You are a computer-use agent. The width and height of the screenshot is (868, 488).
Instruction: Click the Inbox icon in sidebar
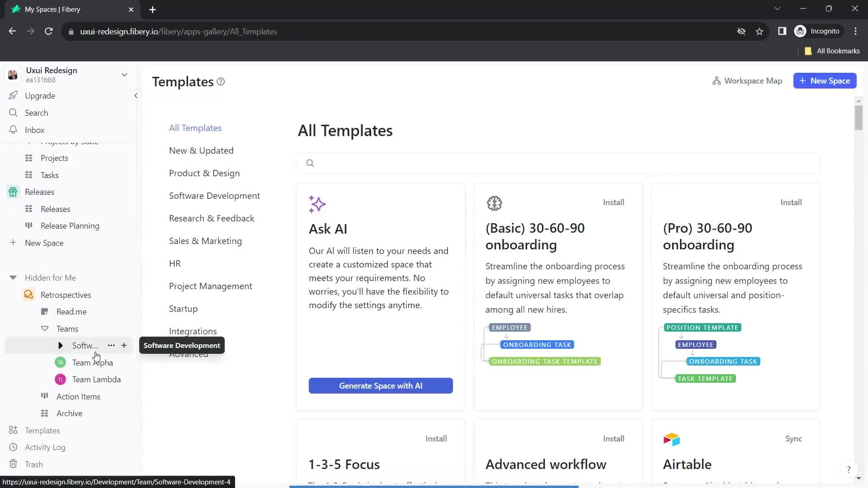13,130
